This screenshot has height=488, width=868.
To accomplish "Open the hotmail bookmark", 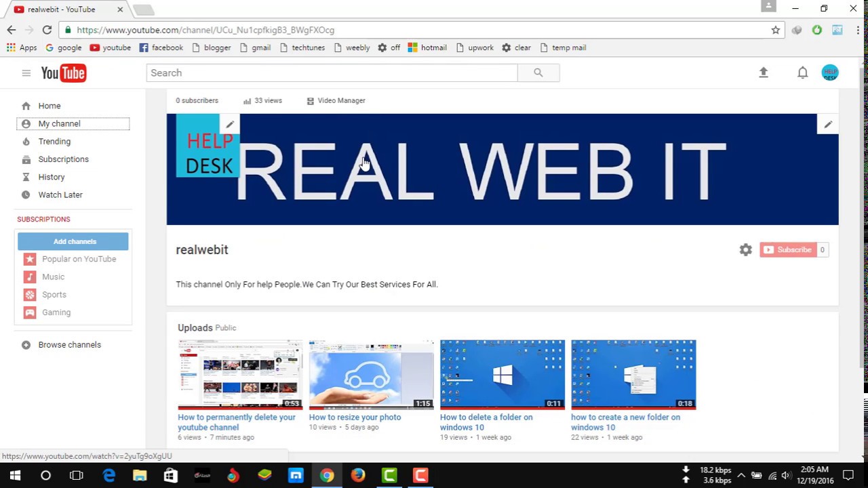I will (x=427, y=47).
